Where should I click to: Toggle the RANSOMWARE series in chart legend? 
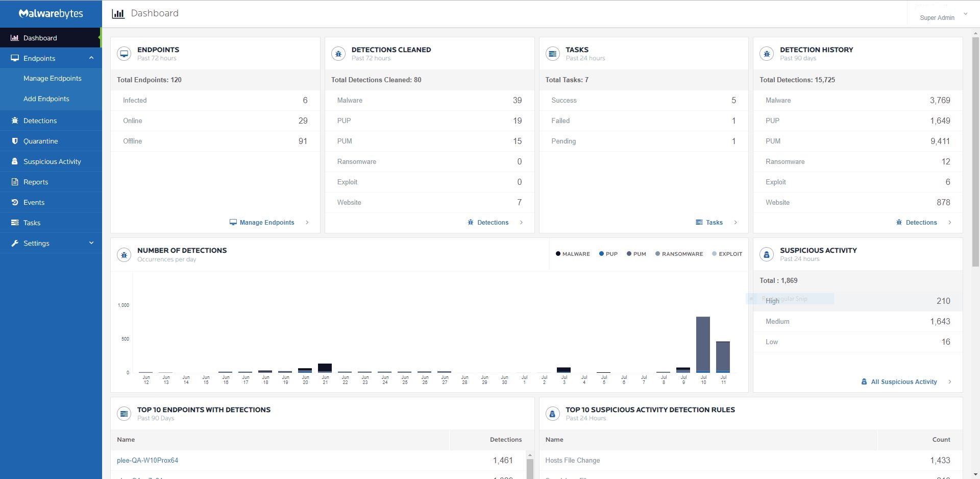click(679, 254)
